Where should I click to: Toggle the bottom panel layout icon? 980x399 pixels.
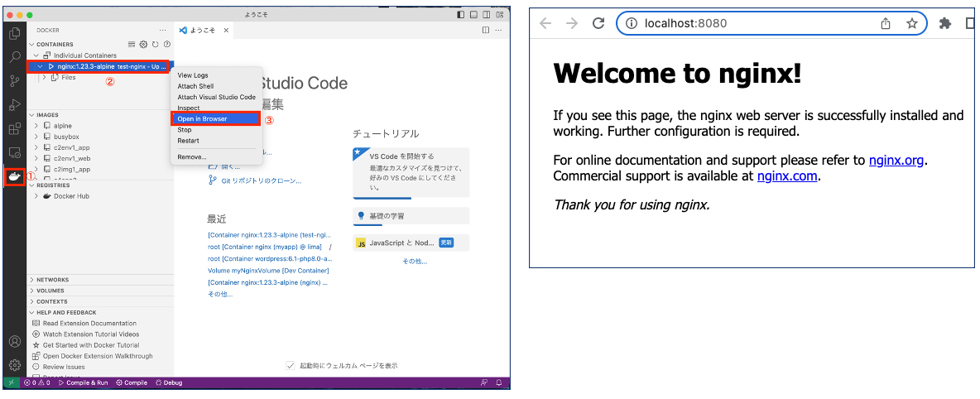(x=474, y=14)
